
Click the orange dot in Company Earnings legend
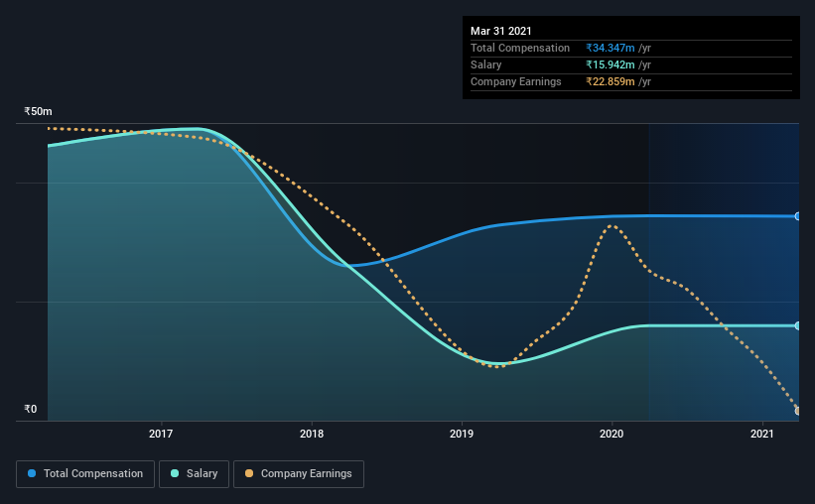click(249, 473)
